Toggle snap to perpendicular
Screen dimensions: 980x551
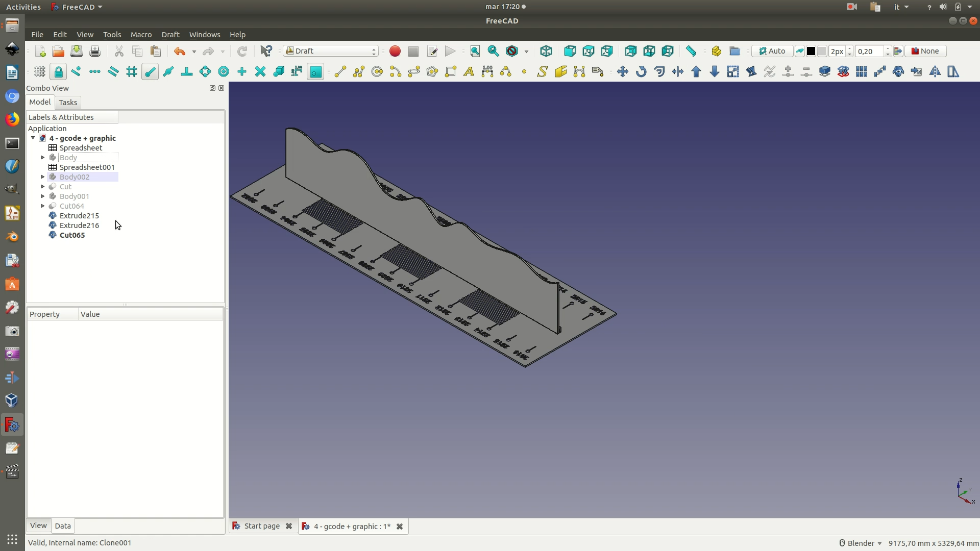(187, 71)
